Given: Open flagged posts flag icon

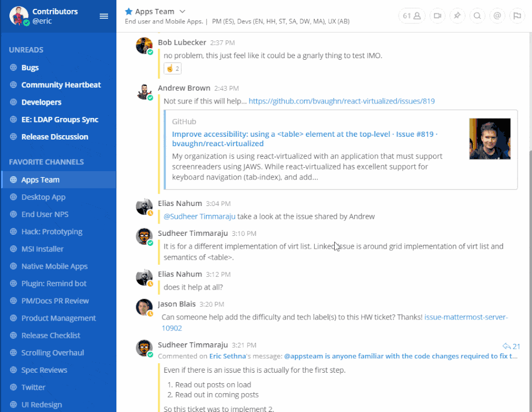Looking at the screenshot, I should point(517,16).
